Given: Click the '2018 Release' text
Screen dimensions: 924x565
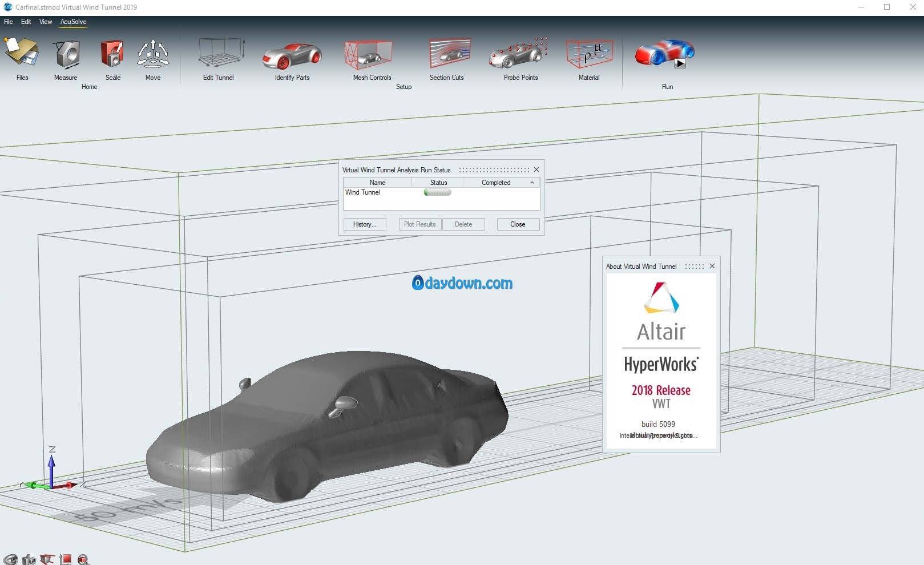Looking at the screenshot, I should point(661,390).
